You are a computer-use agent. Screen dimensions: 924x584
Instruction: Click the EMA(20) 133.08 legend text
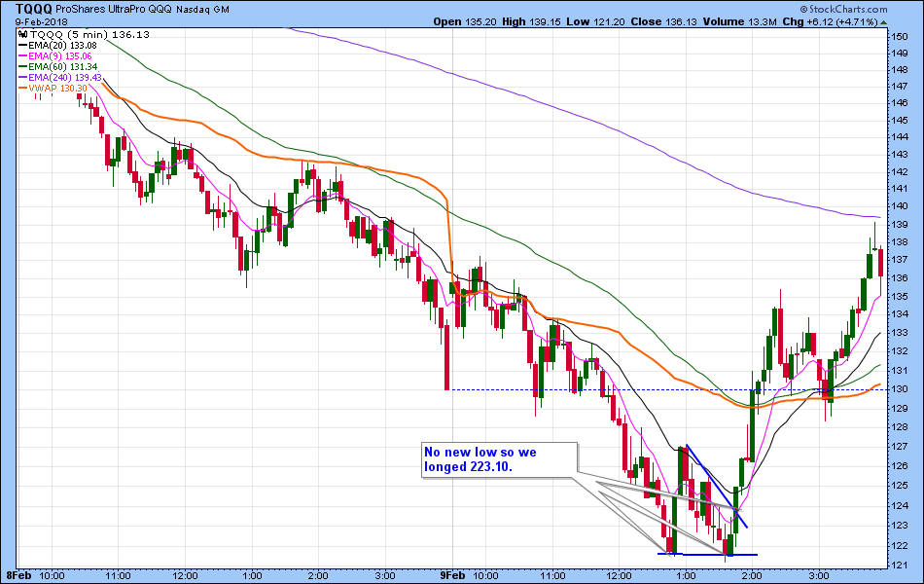pos(62,46)
